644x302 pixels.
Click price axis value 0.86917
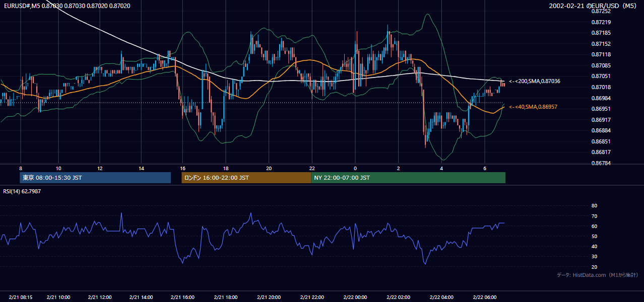tap(601, 120)
